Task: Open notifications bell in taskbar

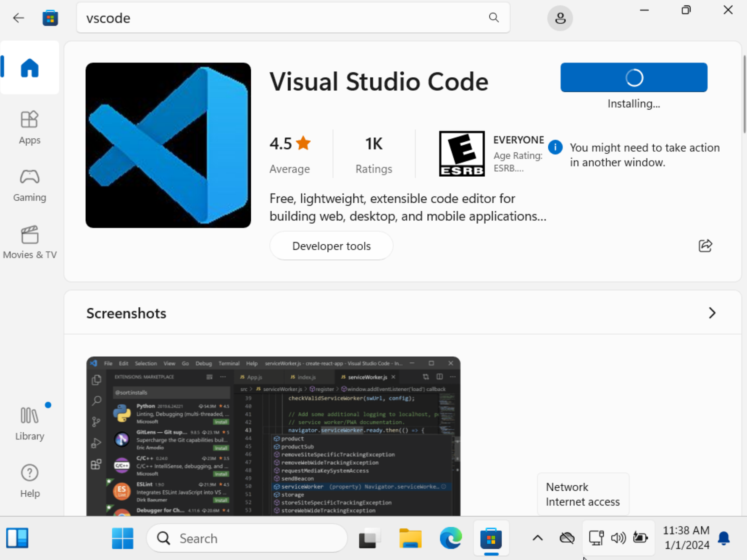Action: point(723,538)
